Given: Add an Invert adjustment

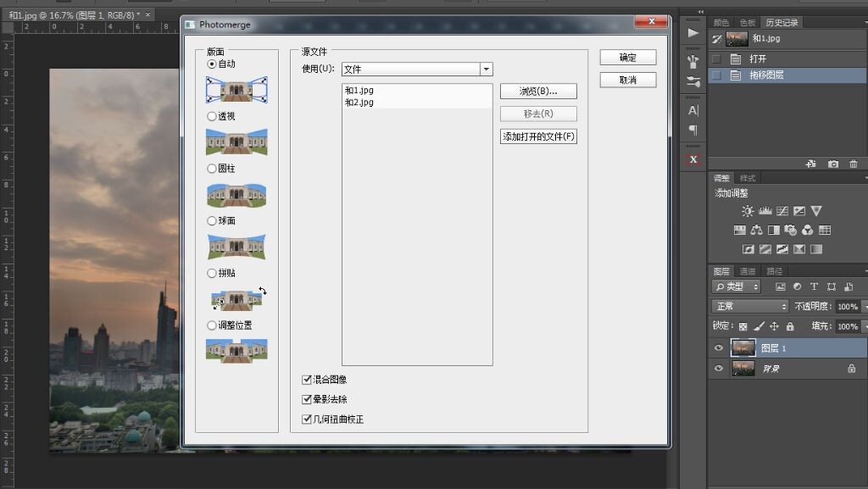Looking at the screenshot, I should pyautogui.click(x=748, y=249).
